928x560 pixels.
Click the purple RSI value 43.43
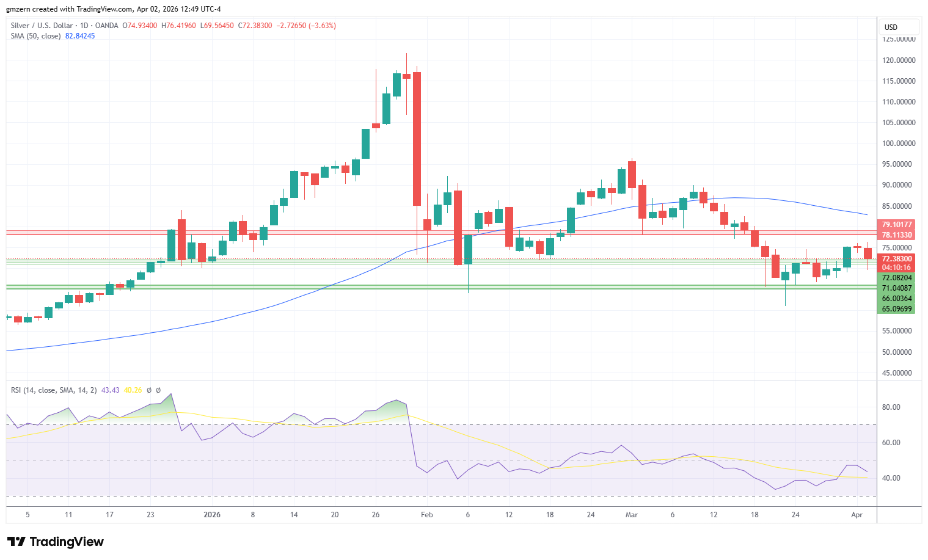110,390
